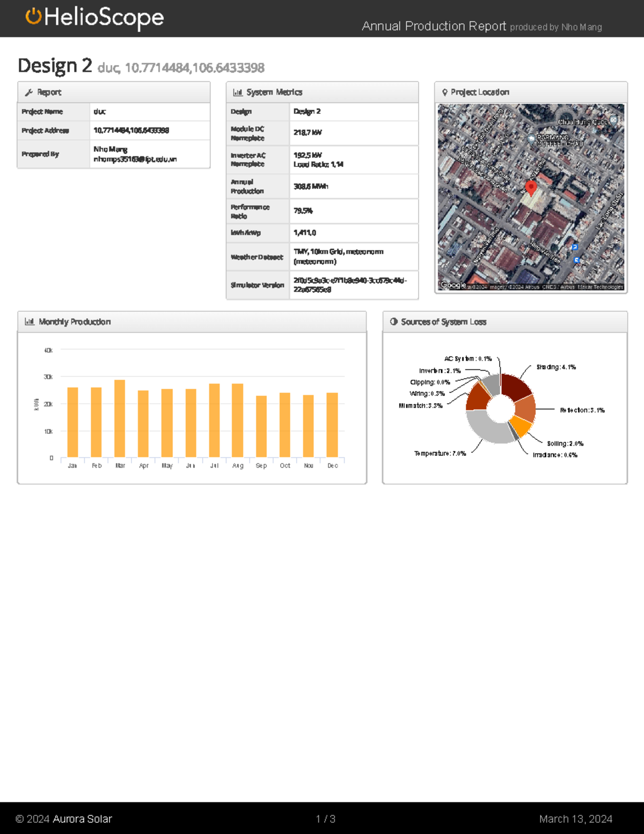644x834 pixels.
Task: Select the bar-chart icon beside Monthly Production
Action: click(x=30, y=321)
